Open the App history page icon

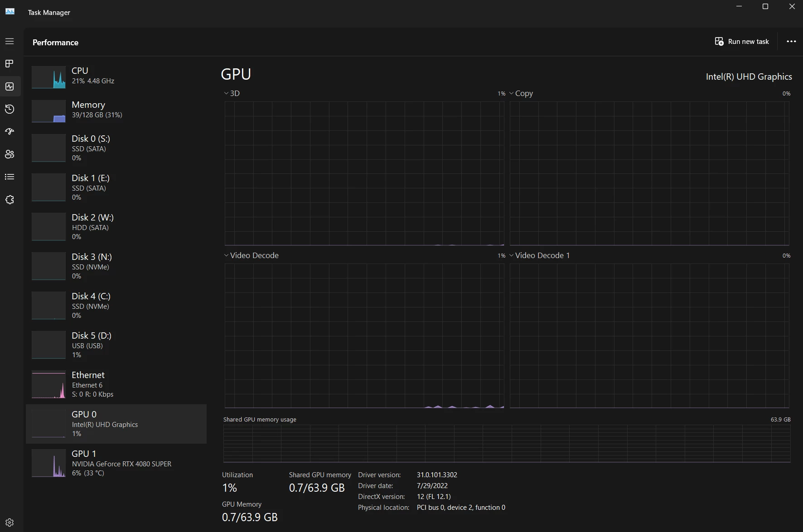(10, 109)
